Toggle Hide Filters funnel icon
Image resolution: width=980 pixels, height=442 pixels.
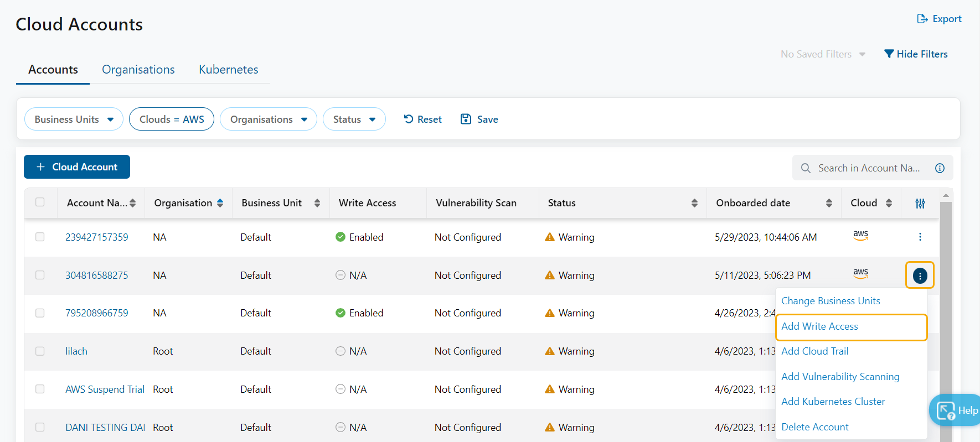[889, 54]
